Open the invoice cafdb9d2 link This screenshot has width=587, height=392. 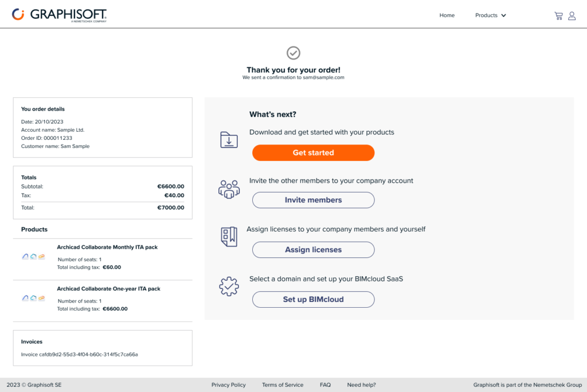(x=80, y=354)
